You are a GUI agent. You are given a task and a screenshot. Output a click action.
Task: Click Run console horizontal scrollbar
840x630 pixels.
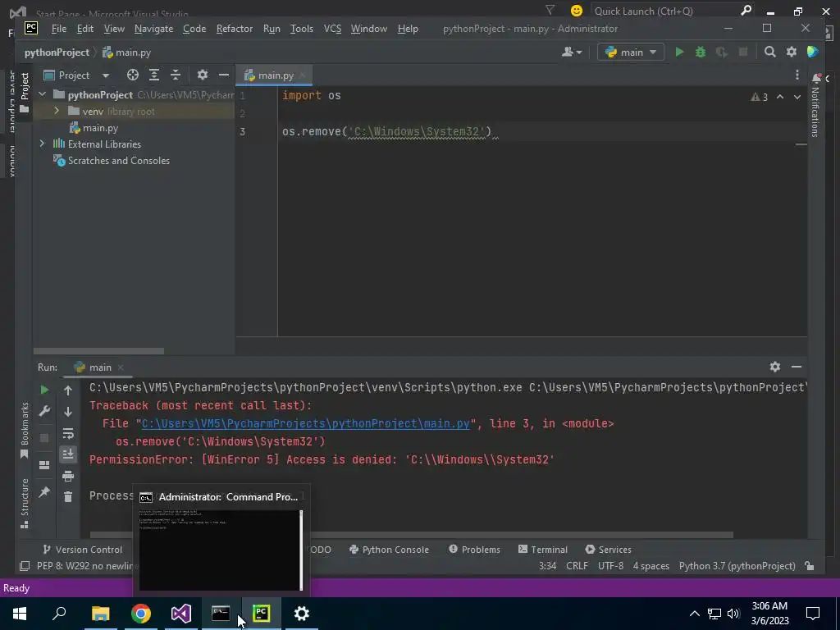[x=411, y=535]
